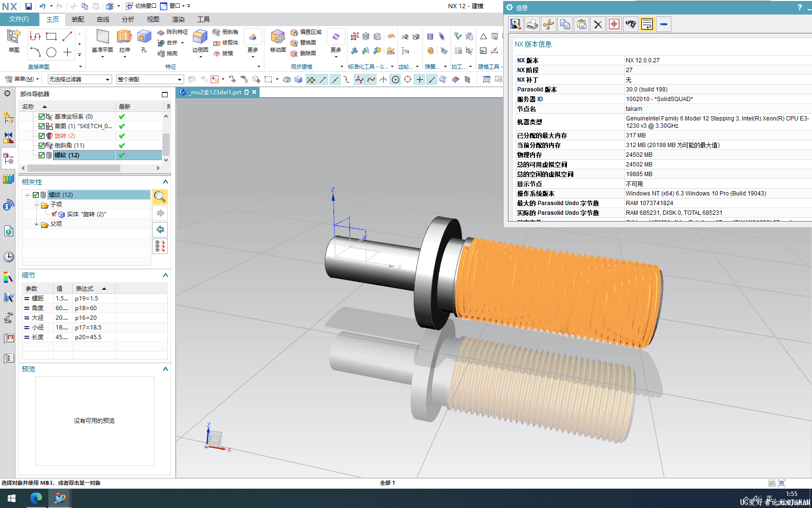Viewport: 812px width, 508px height.
Task: Toggle checkbox for 基准坐标系 (0)
Action: click(42, 117)
